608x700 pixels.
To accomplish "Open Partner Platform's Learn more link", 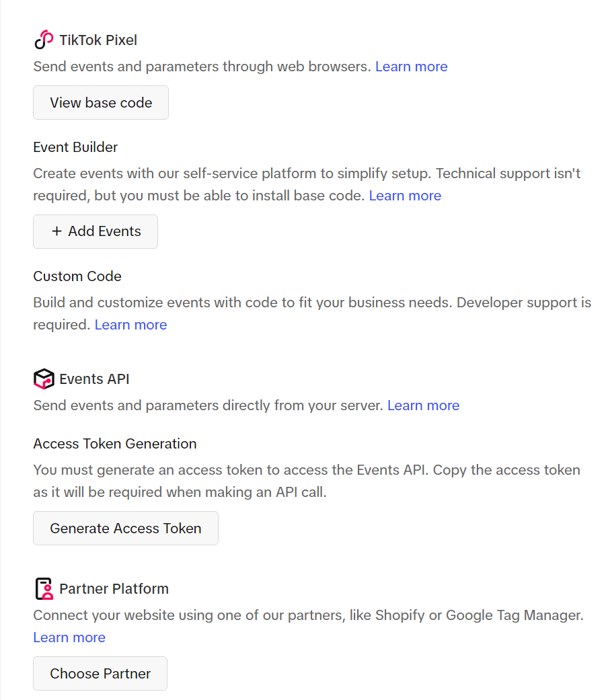I will tap(69, 637).
